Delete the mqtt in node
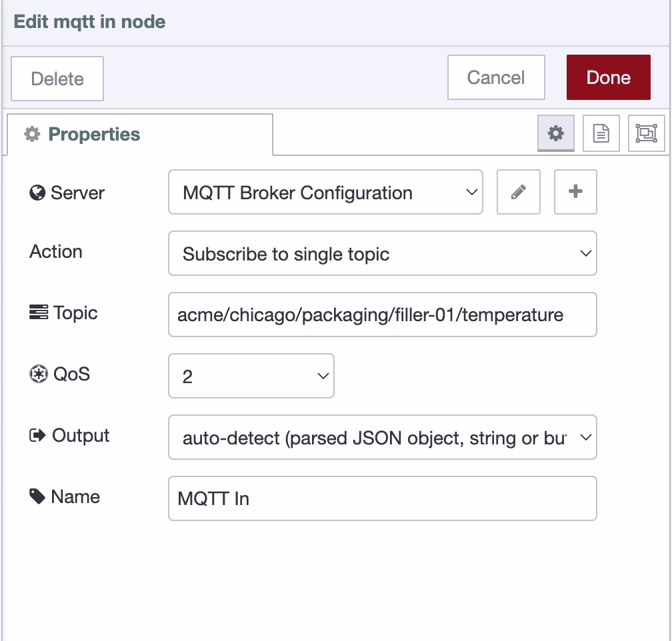Image resolution: width=672 pixels, height=641 pixels. coord(57,79)
